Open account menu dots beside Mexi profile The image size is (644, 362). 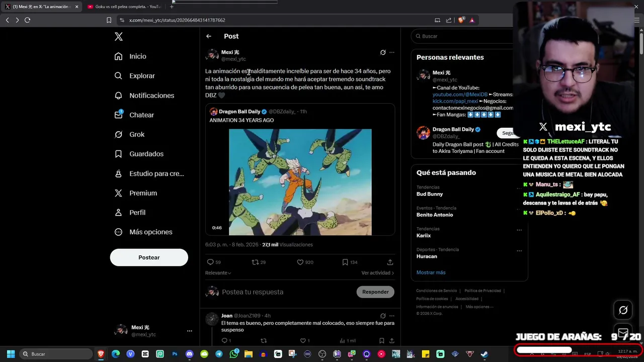[x=190, y=331]
